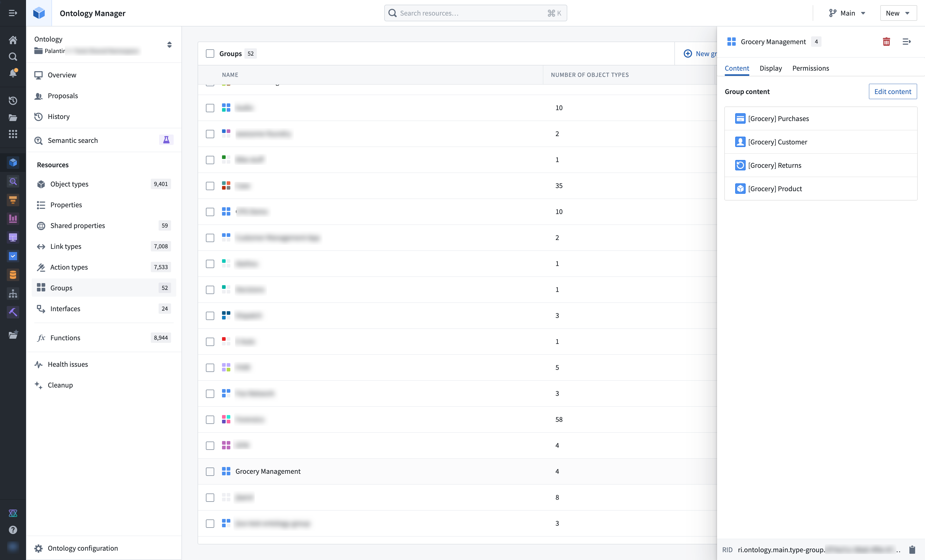Open the Main branch dropdown
925x560 pixels.
point(848,12)
